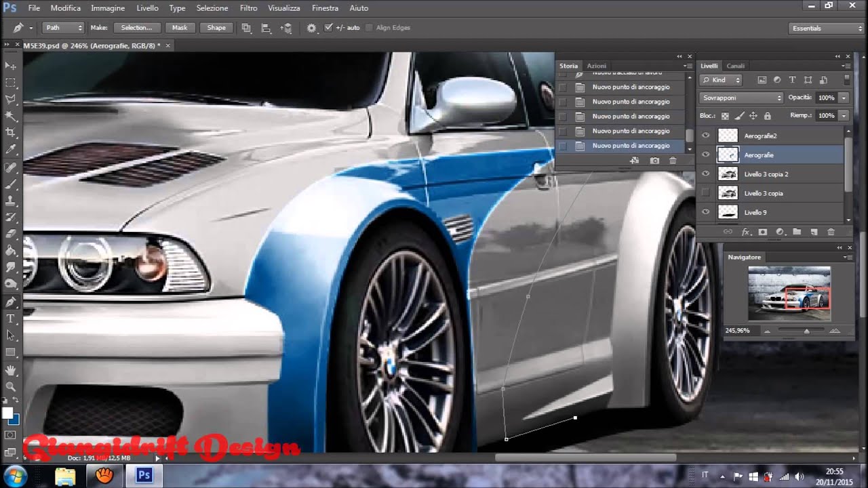This screenshot has height=488, width=868.
Task: Delete layer trash icon in Livelli
Action: click(831, 232)
